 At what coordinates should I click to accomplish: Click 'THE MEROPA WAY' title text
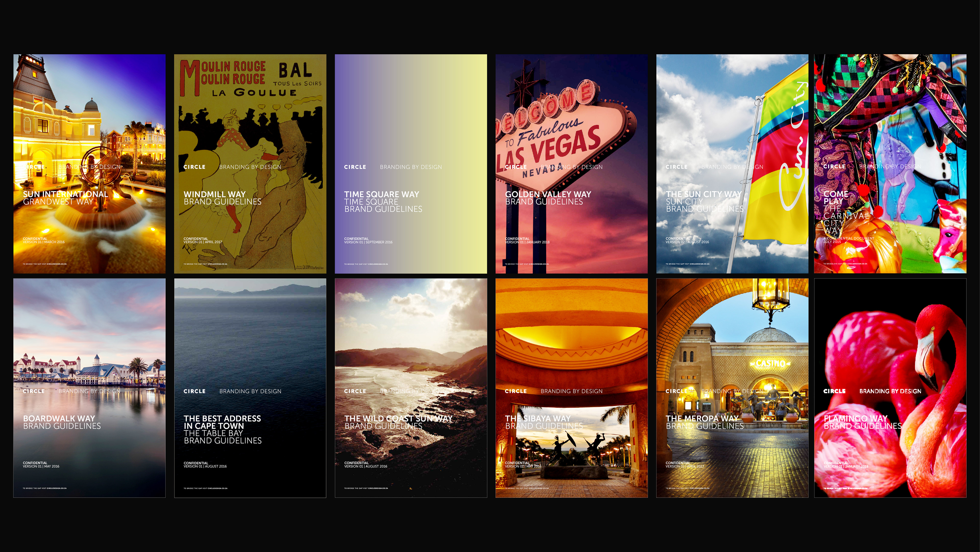click(x=702, y=418)
